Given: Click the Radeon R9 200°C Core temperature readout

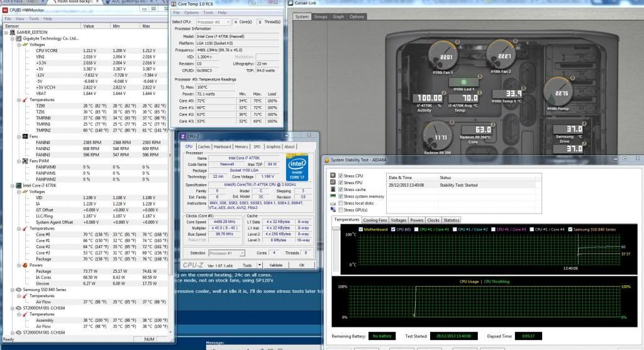Looking at the screenshot, I should [x=475, y=131].
